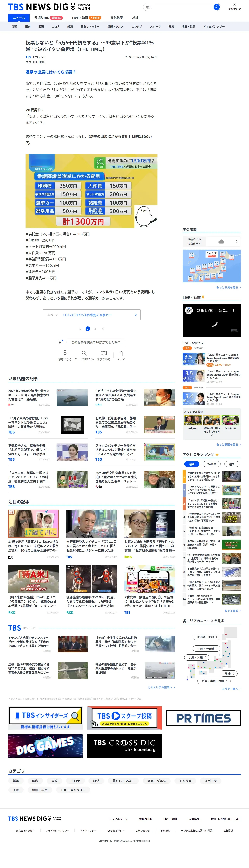Go to pagination page 4
The width and height of the screenshot is (249, 868).
103,329
